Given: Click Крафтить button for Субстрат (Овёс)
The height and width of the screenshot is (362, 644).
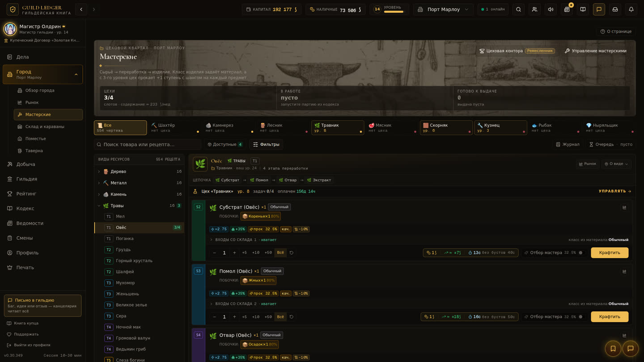Looking at the screenshot, I should click(x=610, y=253).
